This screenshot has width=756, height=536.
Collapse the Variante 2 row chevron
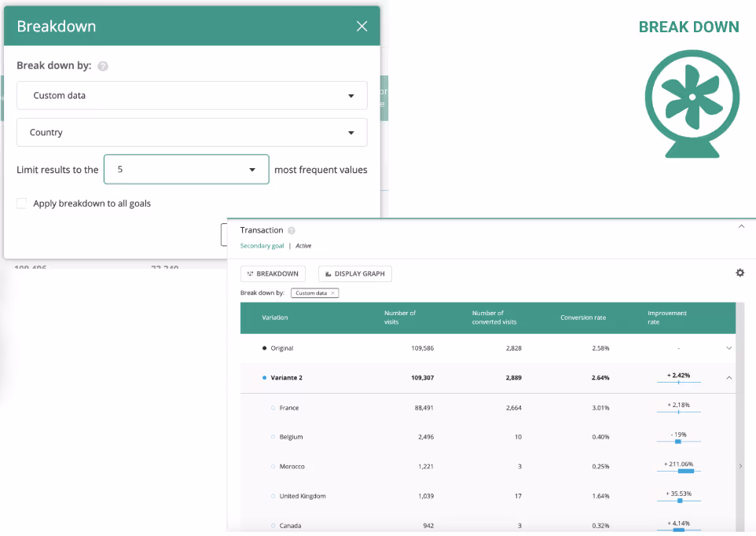pos(729,378)
